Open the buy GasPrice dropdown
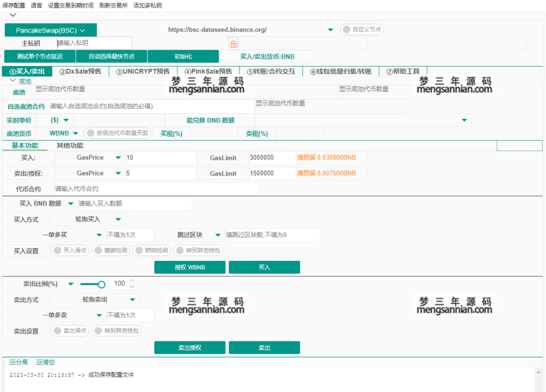 pos(118,157)
